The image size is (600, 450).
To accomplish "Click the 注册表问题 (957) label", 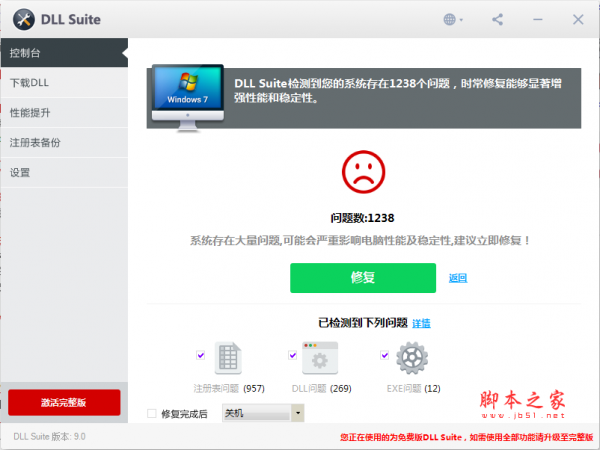I will click(x=229, y=389).
